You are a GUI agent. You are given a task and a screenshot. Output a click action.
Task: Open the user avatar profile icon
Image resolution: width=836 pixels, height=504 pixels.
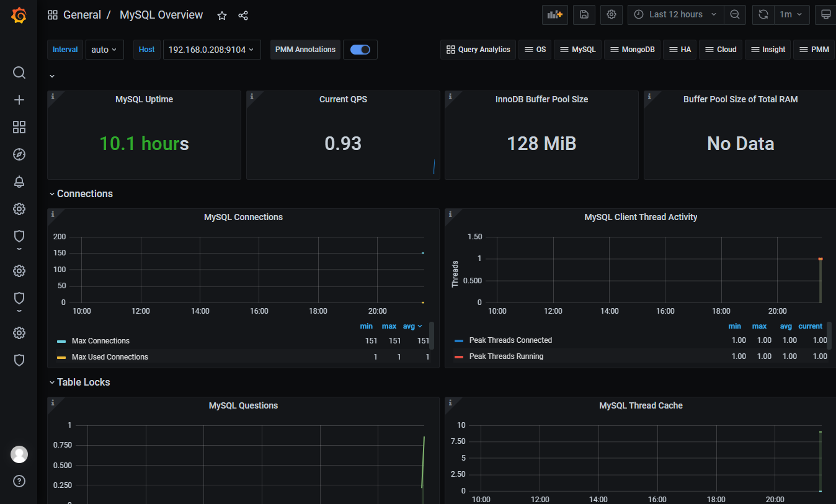pos(19,454)
